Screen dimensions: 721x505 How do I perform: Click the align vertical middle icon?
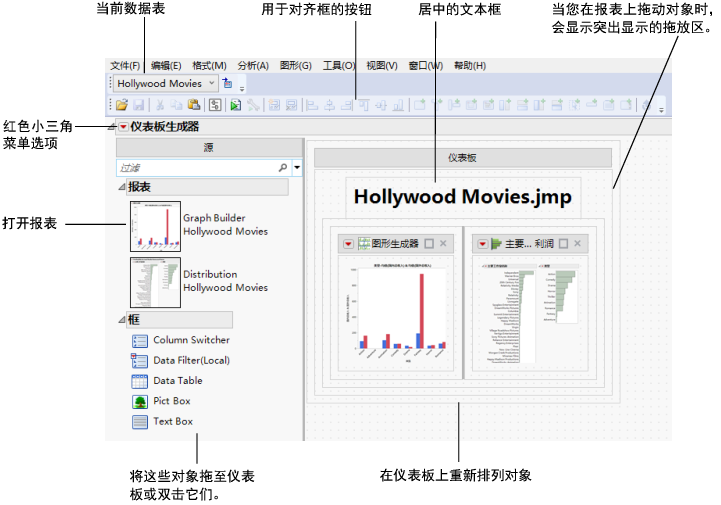coord(381,105)
